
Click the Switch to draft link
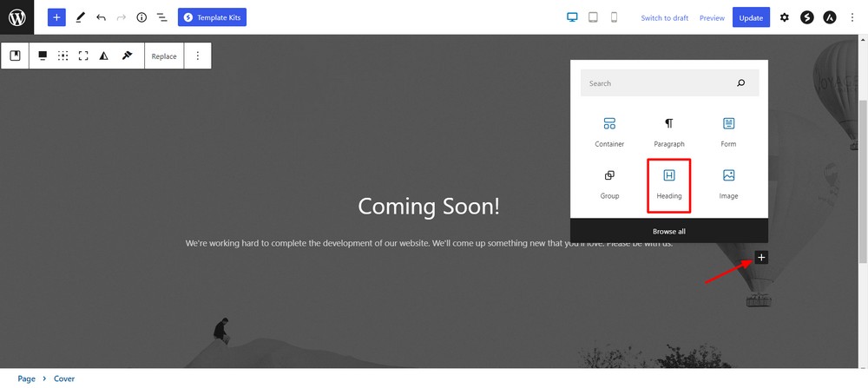[664, 18]
